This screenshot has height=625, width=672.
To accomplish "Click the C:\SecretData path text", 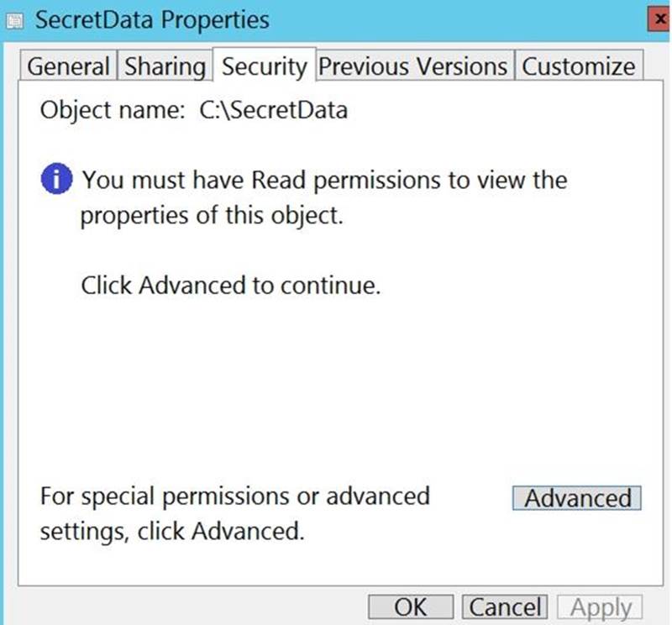I will [273, 110].
